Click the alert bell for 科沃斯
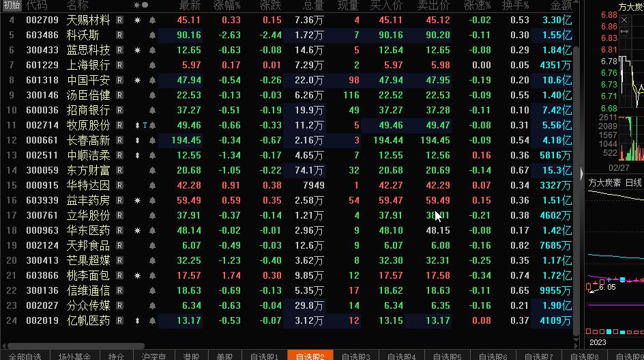The image size is (644, 360). coord(152,36)
